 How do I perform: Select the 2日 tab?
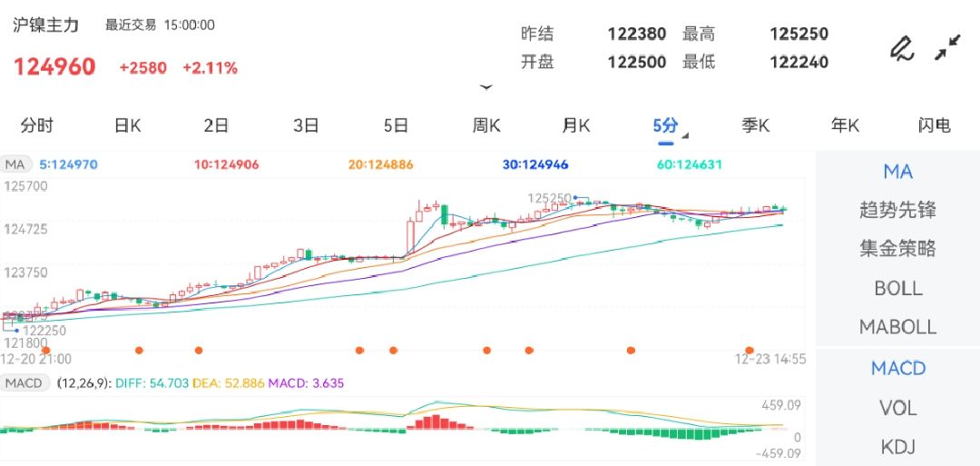tap(216, 125)
